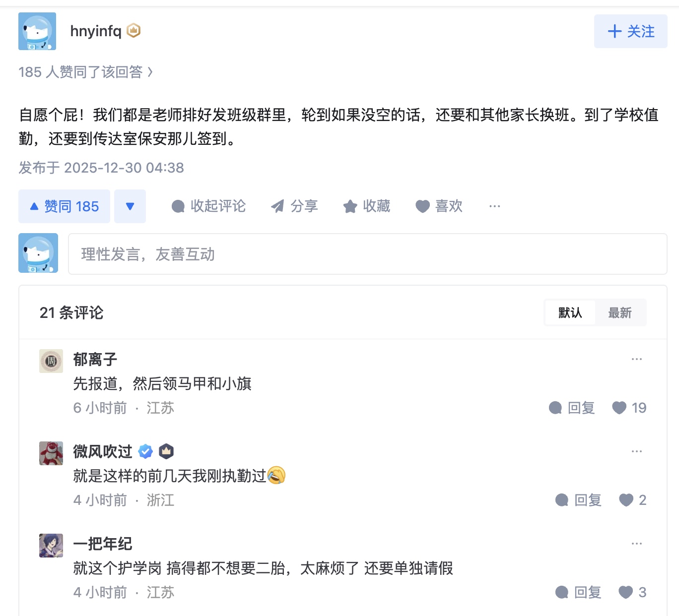Open more options on 郁离子's comment

coord(636,359)
